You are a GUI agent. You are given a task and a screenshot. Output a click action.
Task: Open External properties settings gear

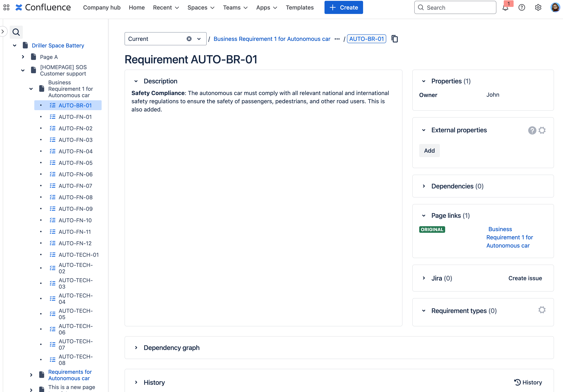(542, 130)
